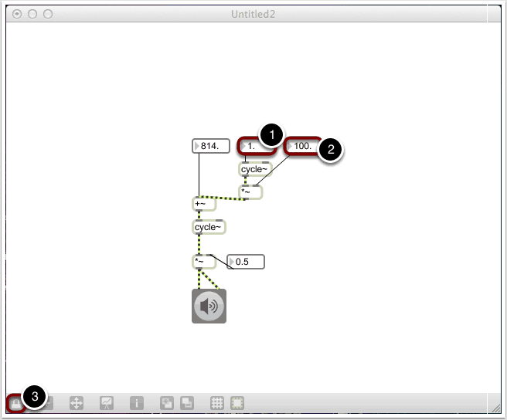
Task: Toggle the grid display icon
Action: (x=217, y=403)
